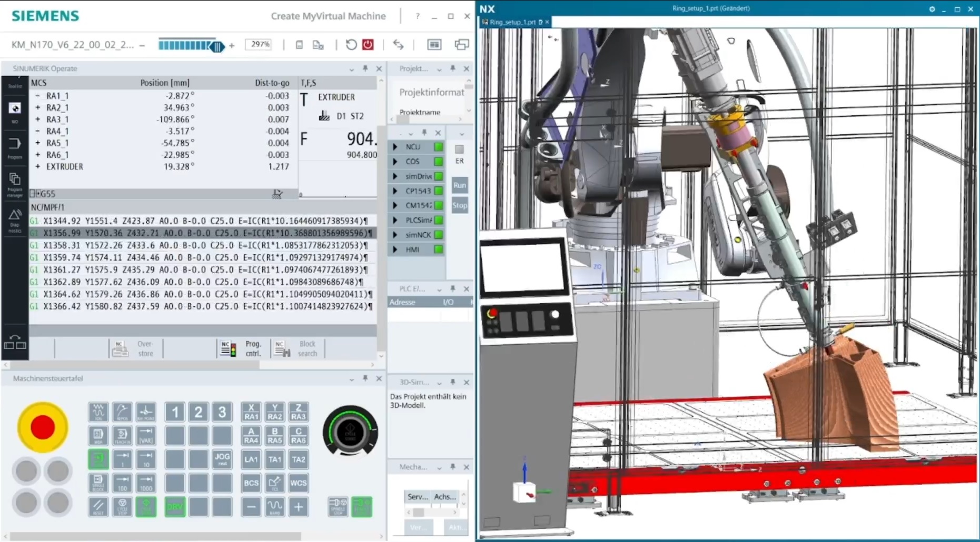Select increment 10 key
The width and height of the screenshot is (980, 542).
coord(146,459)
